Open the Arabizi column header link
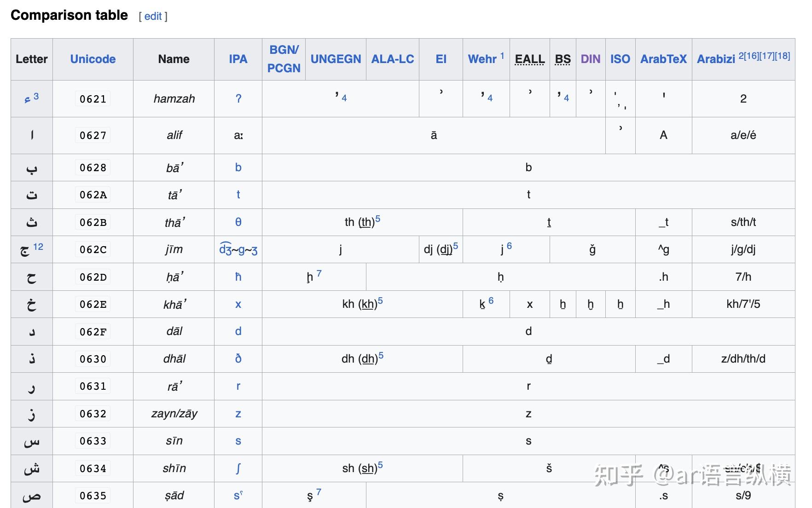The height and width of the screenshot is (508, 812). [x=716, y=59]
